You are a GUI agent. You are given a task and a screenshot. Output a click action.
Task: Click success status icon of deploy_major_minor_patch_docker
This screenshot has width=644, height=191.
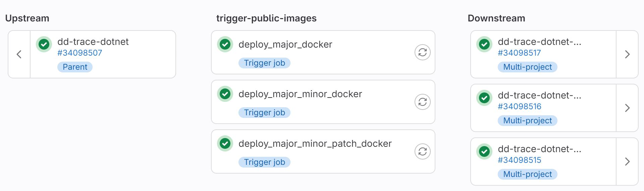[225, 143]
